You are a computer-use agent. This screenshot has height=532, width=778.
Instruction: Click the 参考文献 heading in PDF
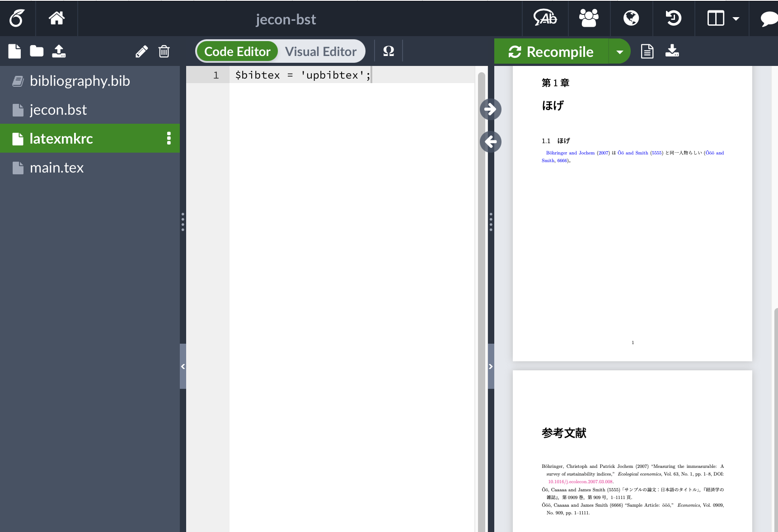point(564,433)
